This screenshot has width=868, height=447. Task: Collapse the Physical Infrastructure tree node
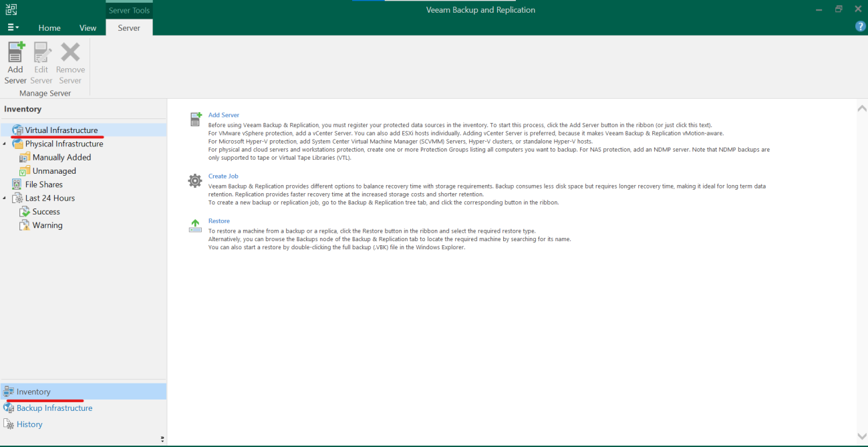(5, 144)
